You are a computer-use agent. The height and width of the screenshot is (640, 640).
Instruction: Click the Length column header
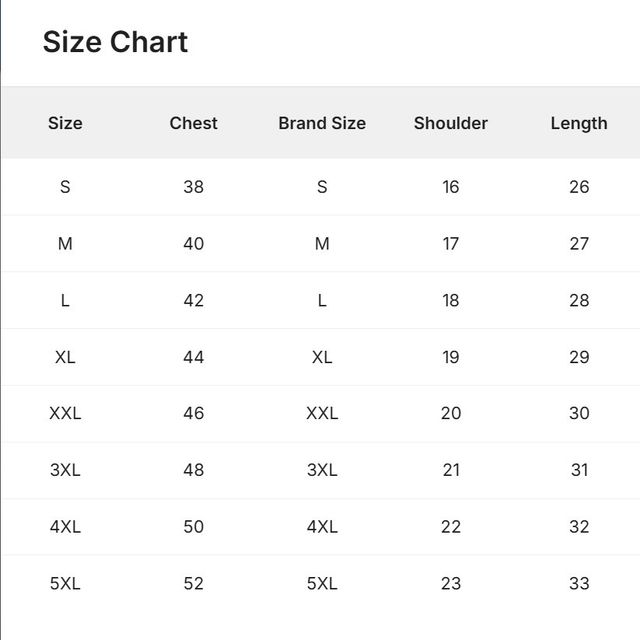pos(579,124)
